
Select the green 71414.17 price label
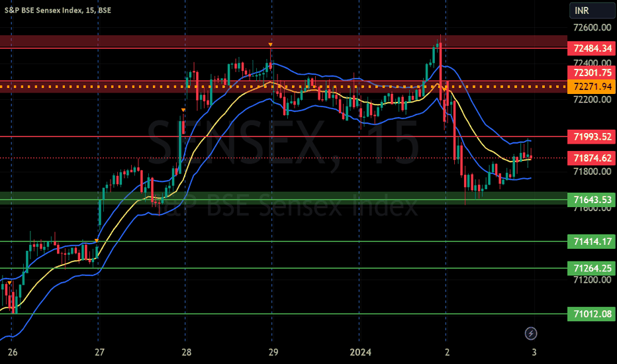(592, 241)
